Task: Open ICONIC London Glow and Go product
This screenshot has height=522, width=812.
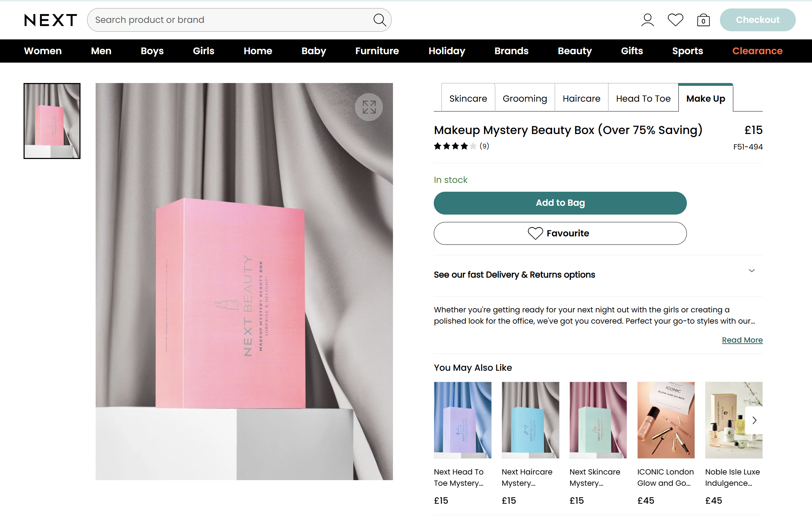Action: 666,420
